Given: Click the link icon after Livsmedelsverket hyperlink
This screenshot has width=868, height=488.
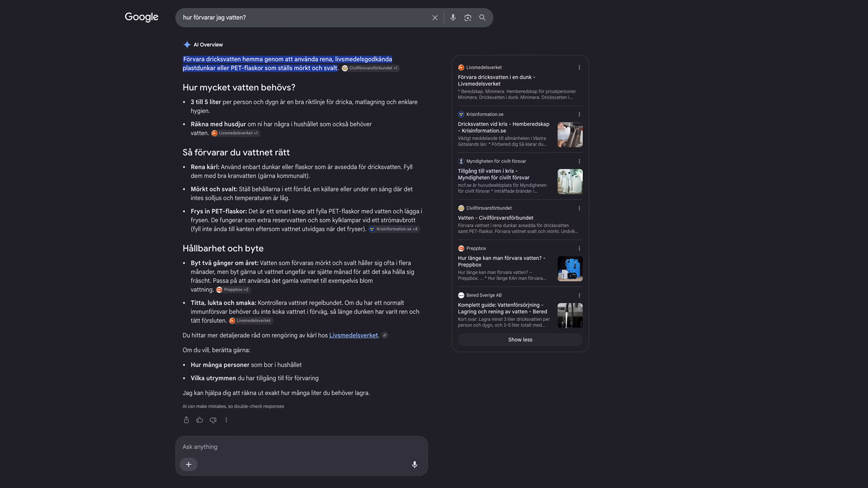Looking at the screenshot, I should (385, 335).
